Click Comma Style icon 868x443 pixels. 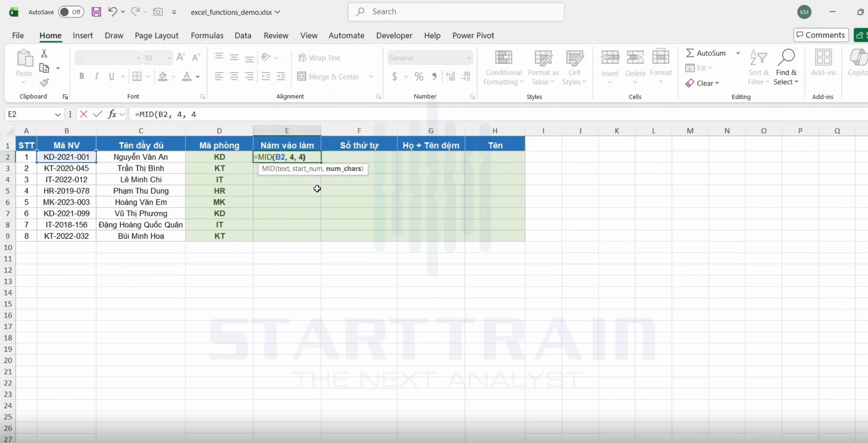pyautogui.click(x=434, y=76)
